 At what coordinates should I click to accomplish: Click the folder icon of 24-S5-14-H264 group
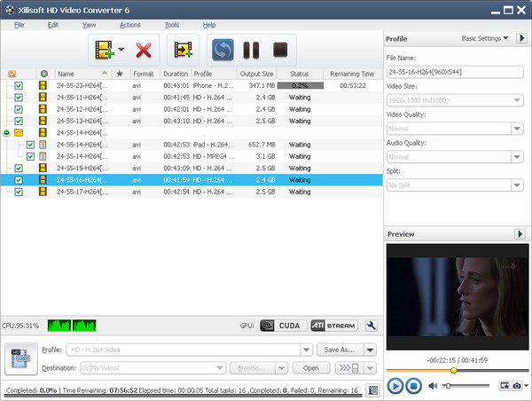[x=19, y=133]
